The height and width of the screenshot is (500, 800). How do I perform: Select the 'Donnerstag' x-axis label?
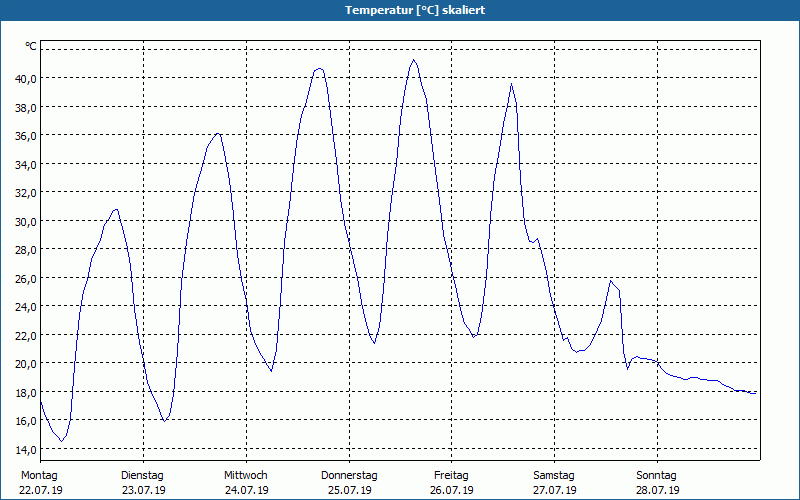(348, 475)
